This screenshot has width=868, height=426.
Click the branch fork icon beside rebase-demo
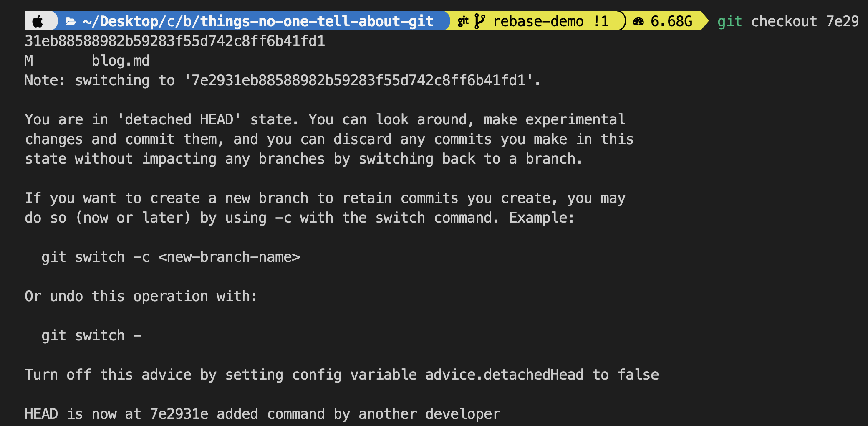tap(480, 21)
